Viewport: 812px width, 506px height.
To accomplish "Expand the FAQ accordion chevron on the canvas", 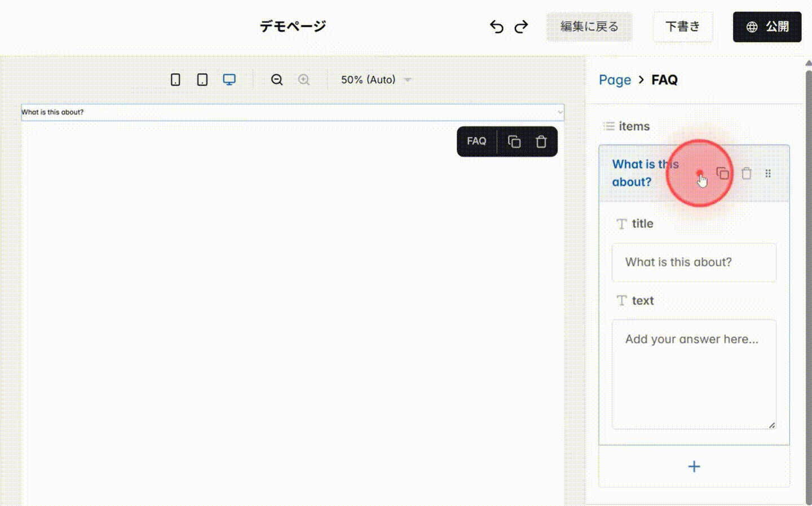I will [559, 112].
